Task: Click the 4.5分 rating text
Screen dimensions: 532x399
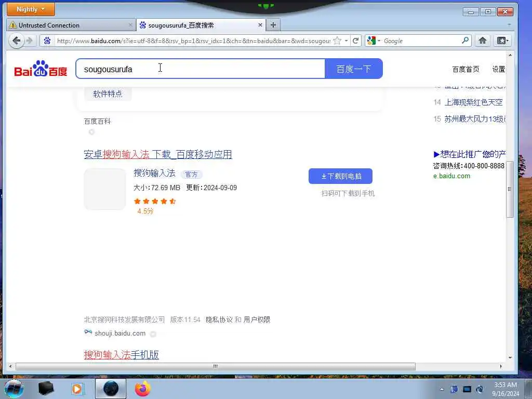Action: click(x=145, y=211)
